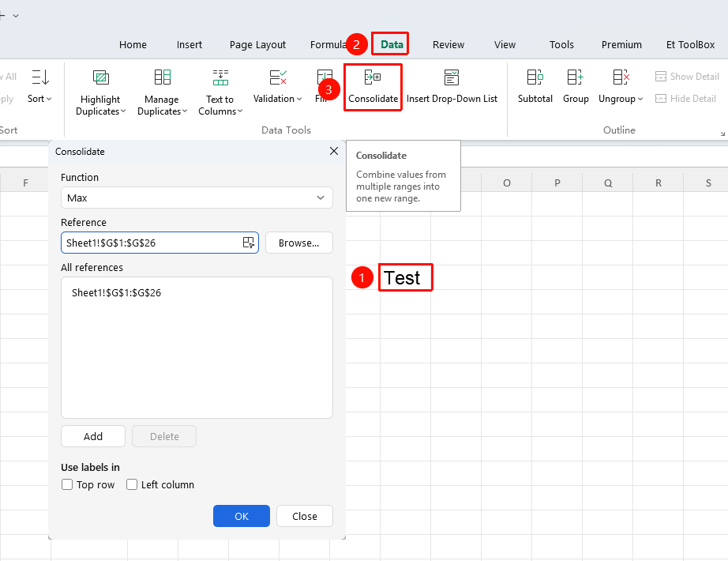Click the Subtotal icon
The width and height of the screenshot is (728, 561).
[x=535, y=77]
